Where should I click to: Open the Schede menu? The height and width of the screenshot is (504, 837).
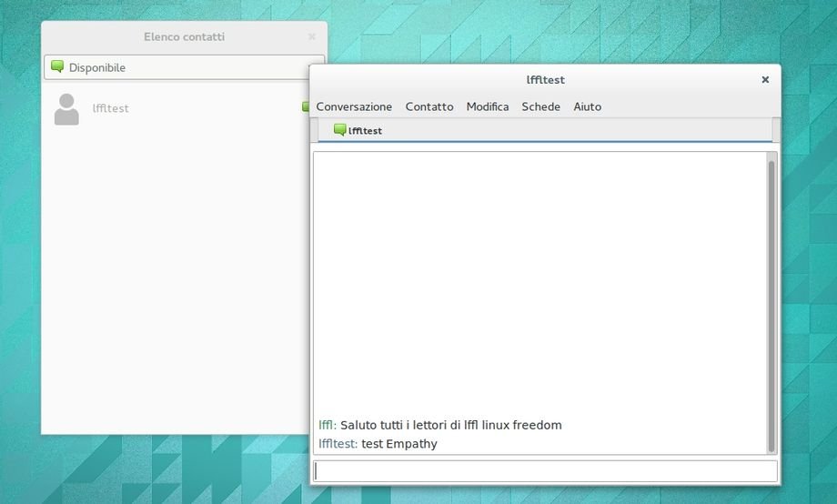[x=540, y=106]
